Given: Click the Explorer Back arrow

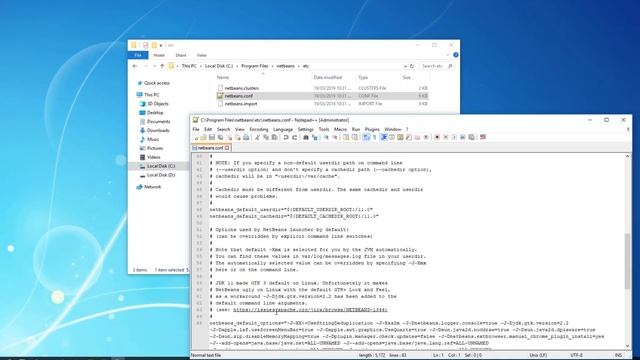Looking at the screenshot, I should (135, 66).
